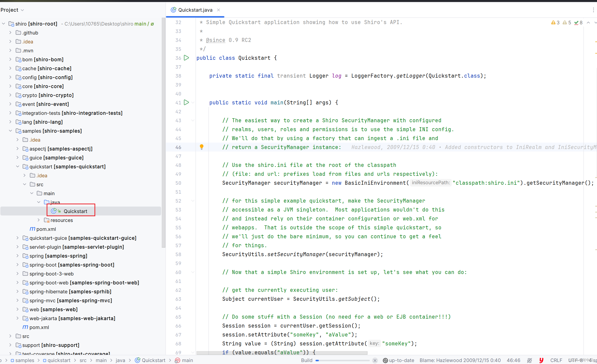Click main method icon in breadcrumb
Image resolution: width=597 pixels, height=364 pixels.
coord(177,360)
